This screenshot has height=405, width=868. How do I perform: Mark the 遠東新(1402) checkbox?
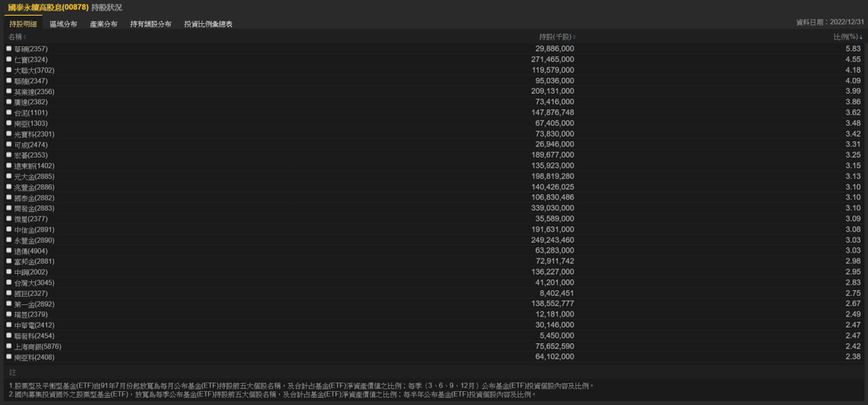tap(9, 165)
